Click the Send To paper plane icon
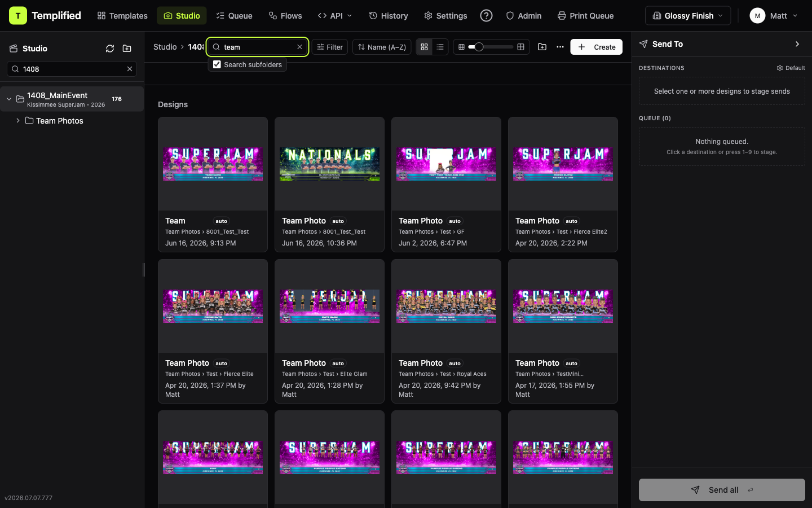The image size is (812, 508). (x=643, y=44)
